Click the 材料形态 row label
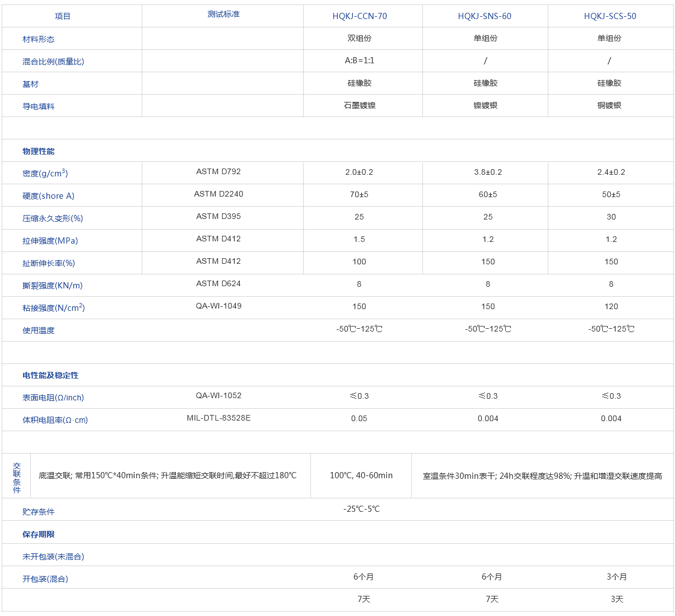 [x=39, y=39]
